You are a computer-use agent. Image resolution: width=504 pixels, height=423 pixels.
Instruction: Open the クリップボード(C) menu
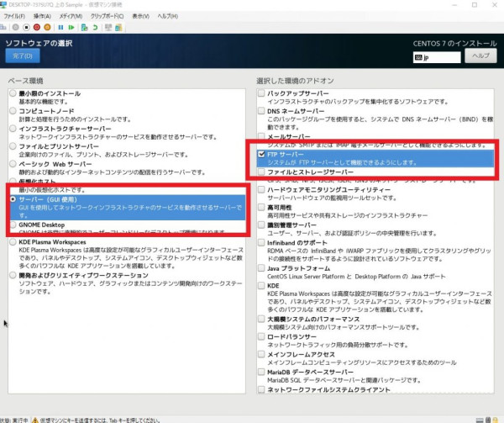[x=107, y=16]
